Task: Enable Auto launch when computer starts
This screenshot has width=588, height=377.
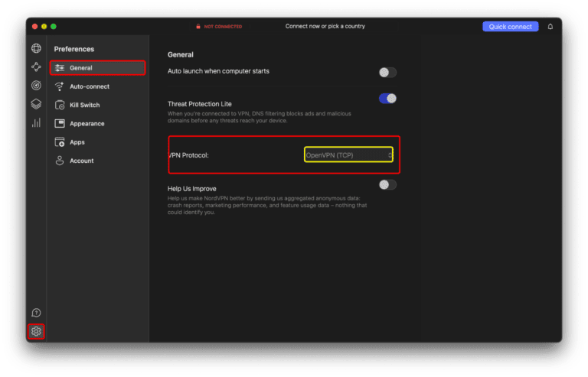Action: click(387, 72)
